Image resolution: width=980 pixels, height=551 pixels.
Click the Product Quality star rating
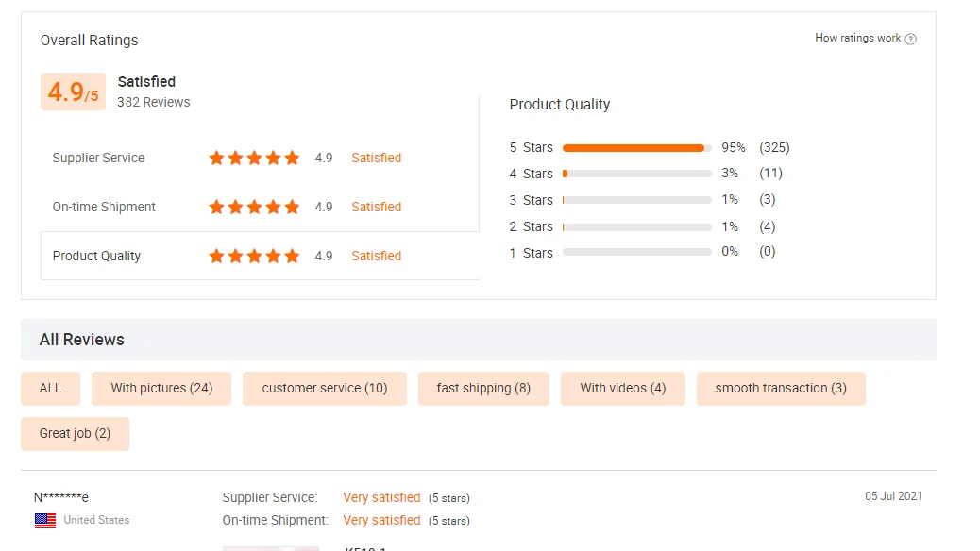(254, 256)
